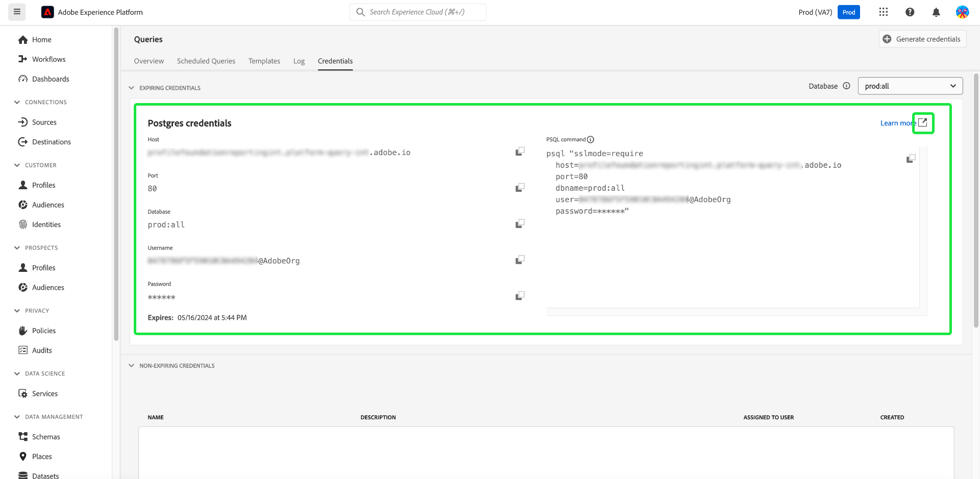Viewport: 980px width, 479px height.
Task: Open the hamburger navigation menu
Action: tap(17, 12)
